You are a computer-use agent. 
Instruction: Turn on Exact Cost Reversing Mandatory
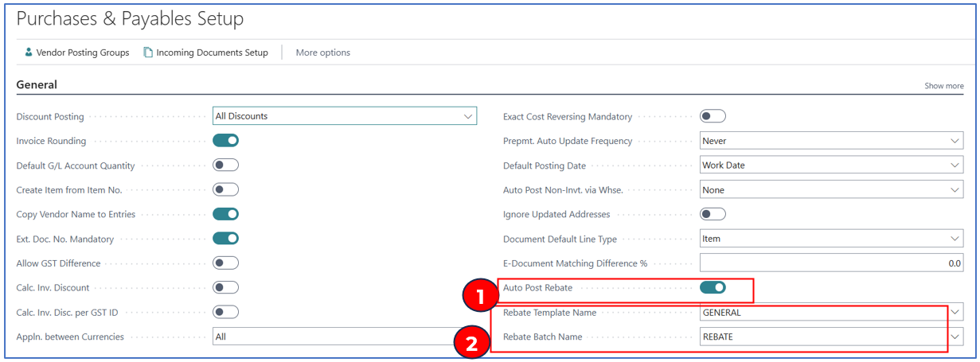click(713, 116)
